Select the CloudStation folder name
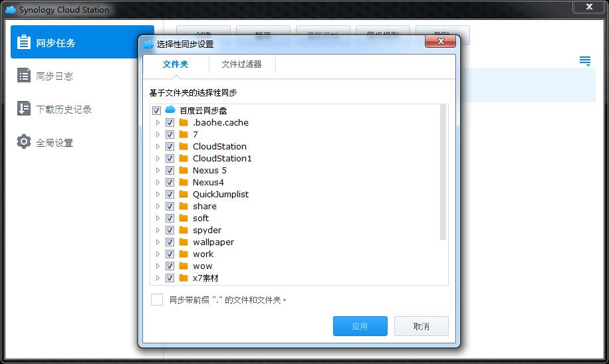This screenshot has height=364, width=609. [219, 146]
